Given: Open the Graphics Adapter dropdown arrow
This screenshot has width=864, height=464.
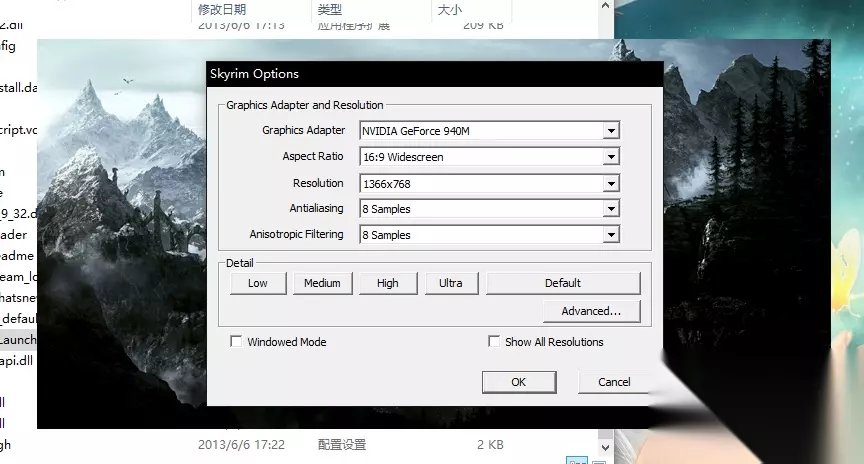Looking at the screenshot, I should point(611,131).
